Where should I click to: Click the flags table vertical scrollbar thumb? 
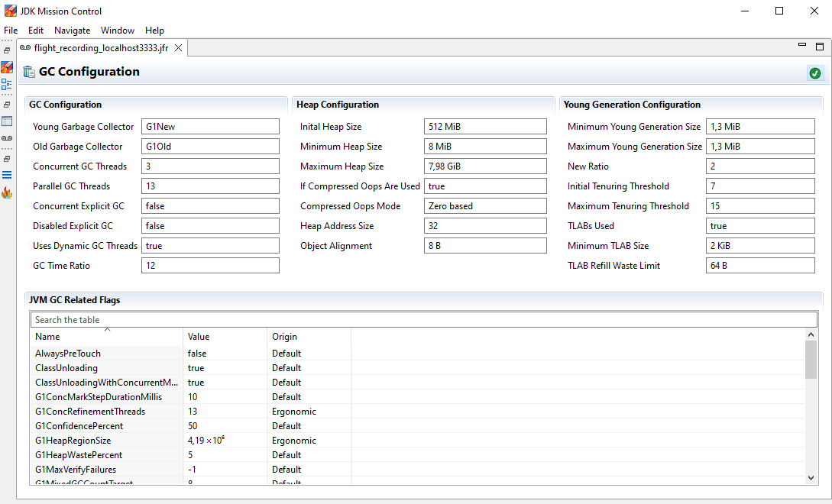tap(811, 360)
